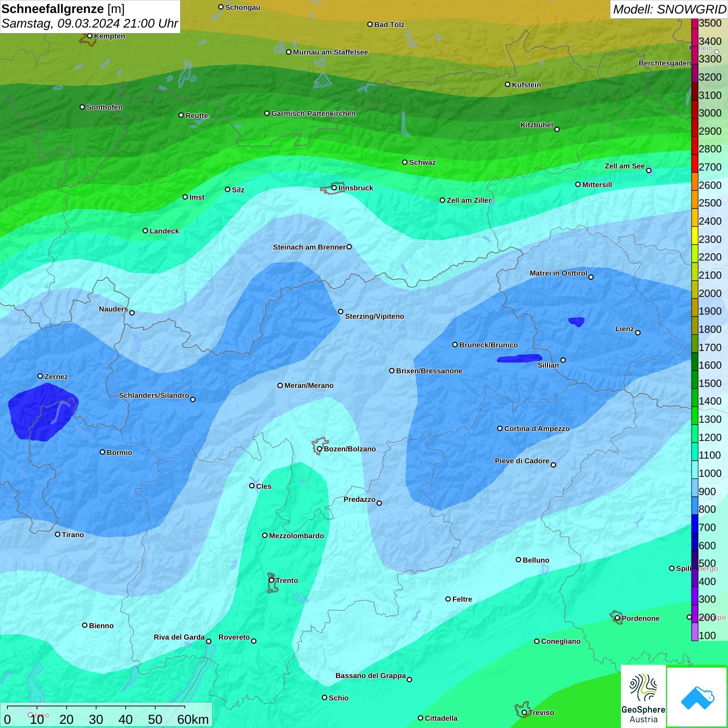Click the Tirano location dot
This screenshot has width=728, height=728.
(x=58, y=534)
